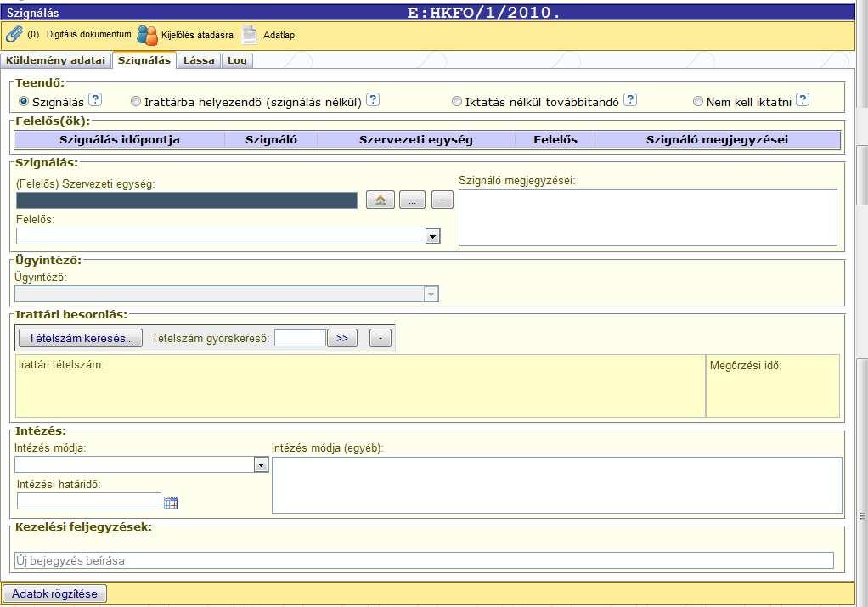Click the Szignálás időpontja column header
Viewport: 868px width, 607px height.
tap(120, 140)
